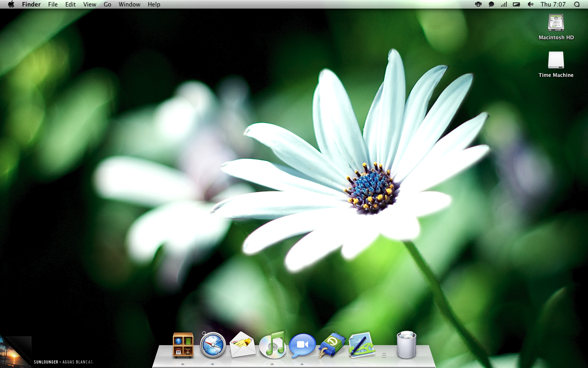The height and width of the screenshot is (368, 588).
Task: Open the Go menu
Action: pos(107,4)
